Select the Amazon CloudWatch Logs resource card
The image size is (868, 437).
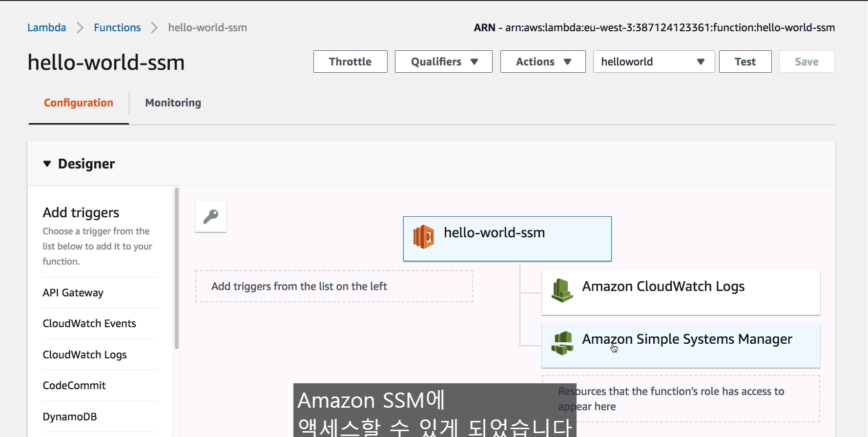pyautogui.click(x=681, y=292)
